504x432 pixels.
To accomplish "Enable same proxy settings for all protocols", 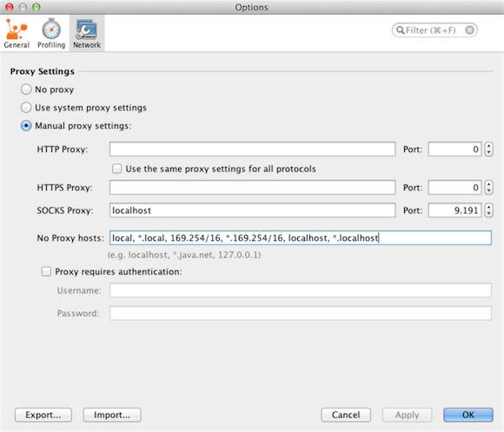I will coord(116,169).
